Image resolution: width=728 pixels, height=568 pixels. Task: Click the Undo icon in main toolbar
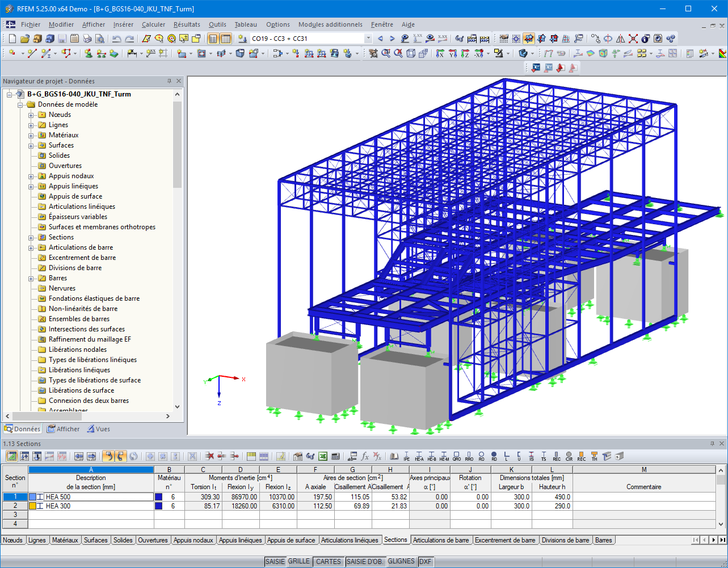117,38
